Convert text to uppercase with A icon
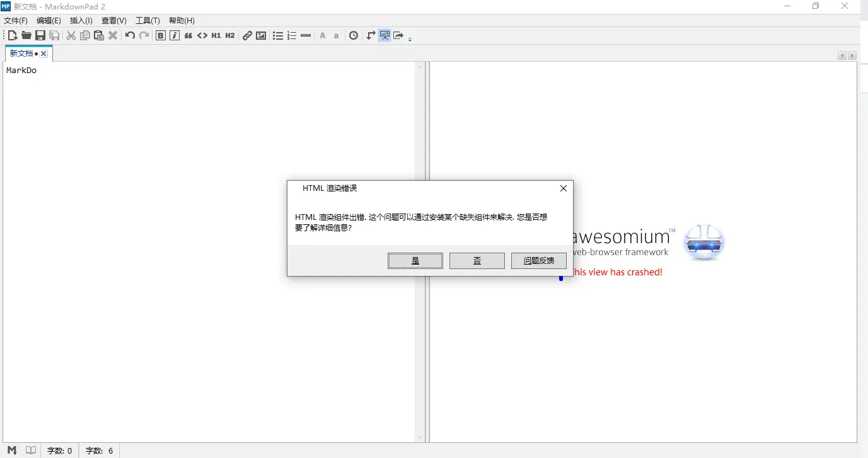The height and width of the screenshot is (458, 868). click(x=323, y=35)
